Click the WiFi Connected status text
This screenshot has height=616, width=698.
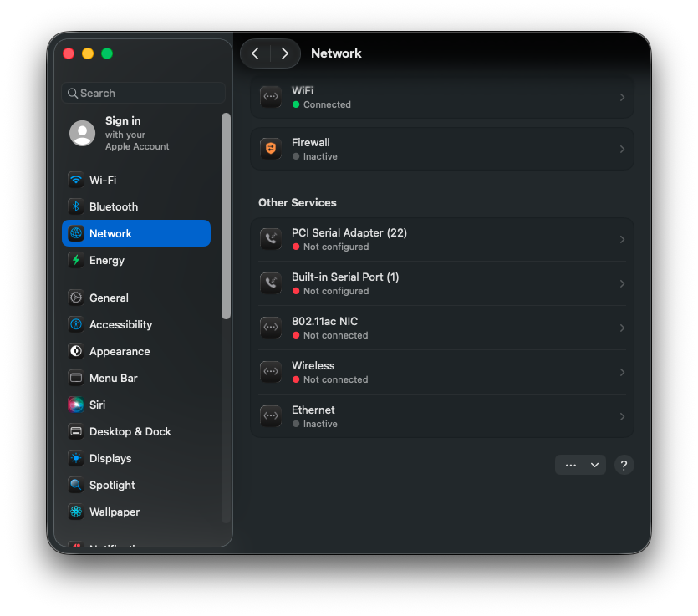coord(327,104)
